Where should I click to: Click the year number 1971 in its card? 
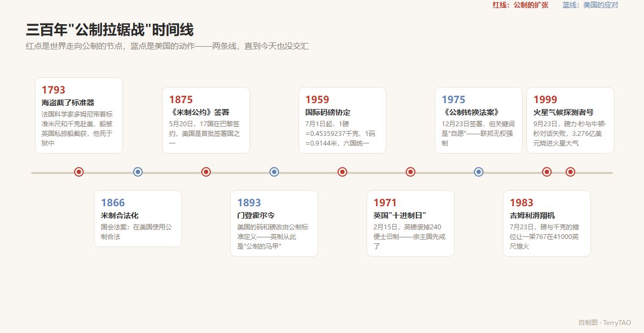385,202
